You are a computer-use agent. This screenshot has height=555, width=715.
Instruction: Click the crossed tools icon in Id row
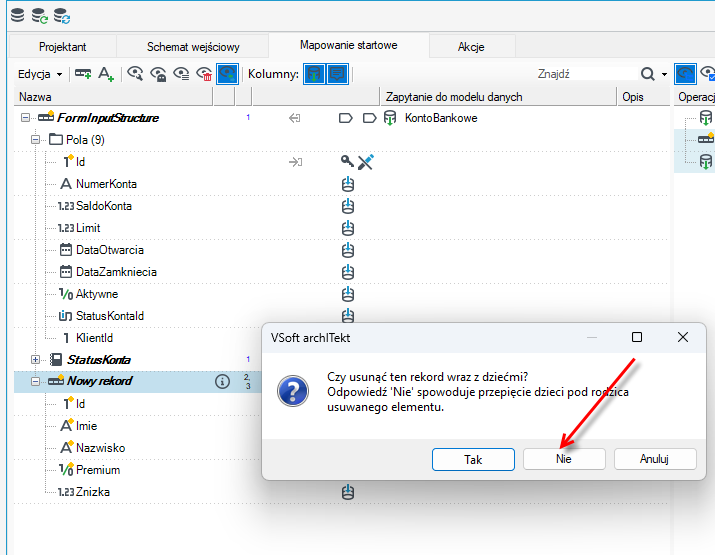click(366, 161)
